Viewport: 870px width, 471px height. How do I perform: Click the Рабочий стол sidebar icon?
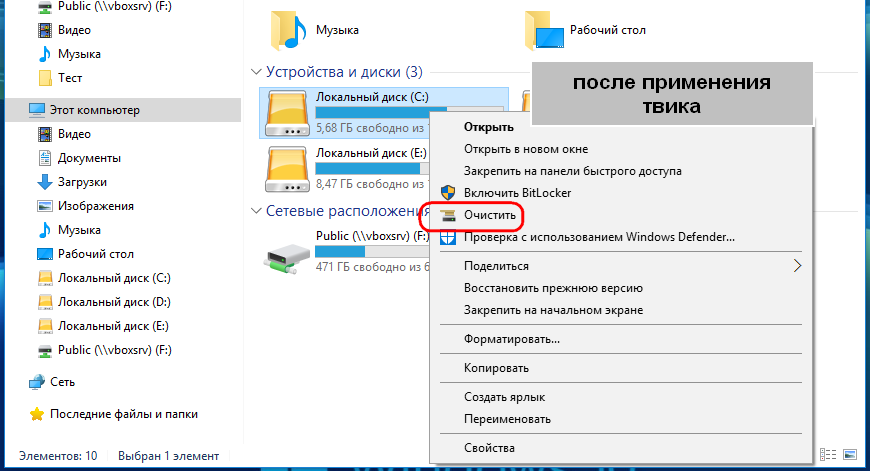click(44, 254)
